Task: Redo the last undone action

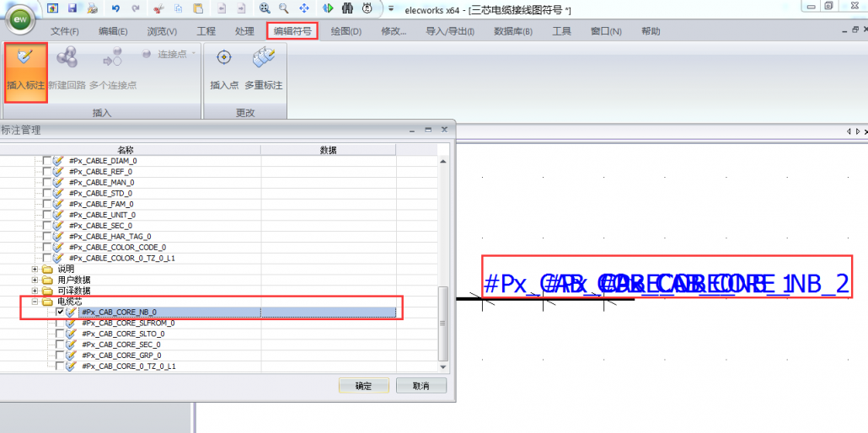Action: point(136,8)
